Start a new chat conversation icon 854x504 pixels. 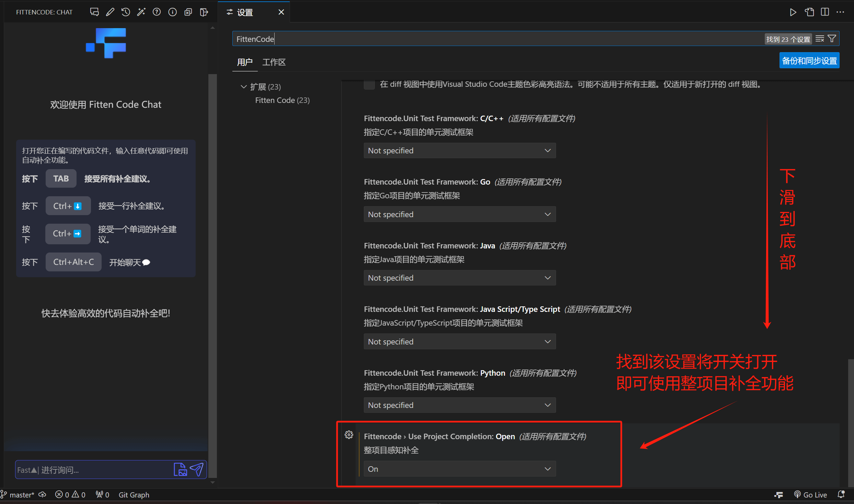94,12
